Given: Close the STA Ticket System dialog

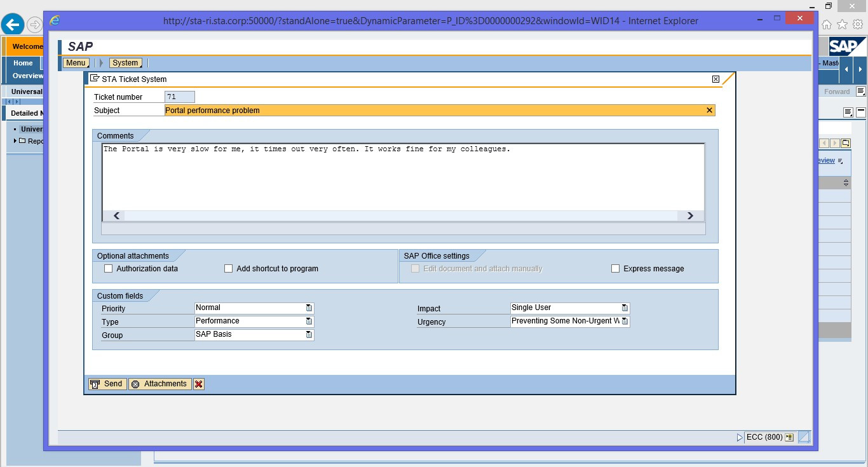Looking at the screenshot, I should [715, 79].
